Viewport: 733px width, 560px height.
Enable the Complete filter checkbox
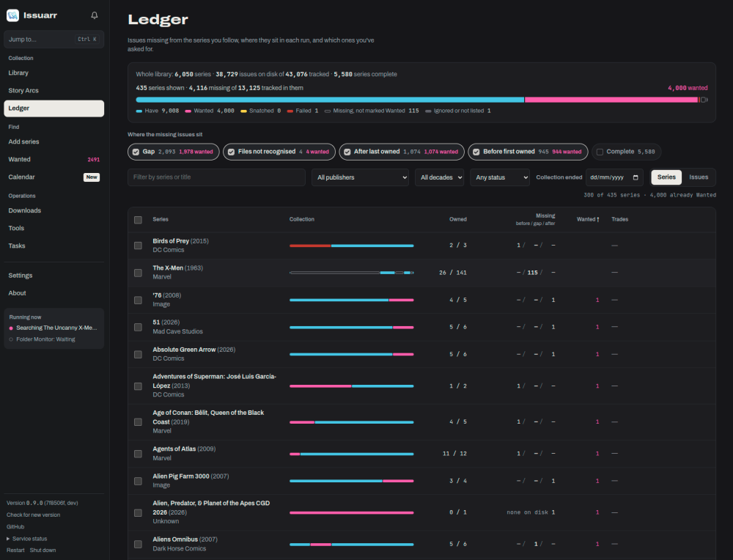[600, 152]
